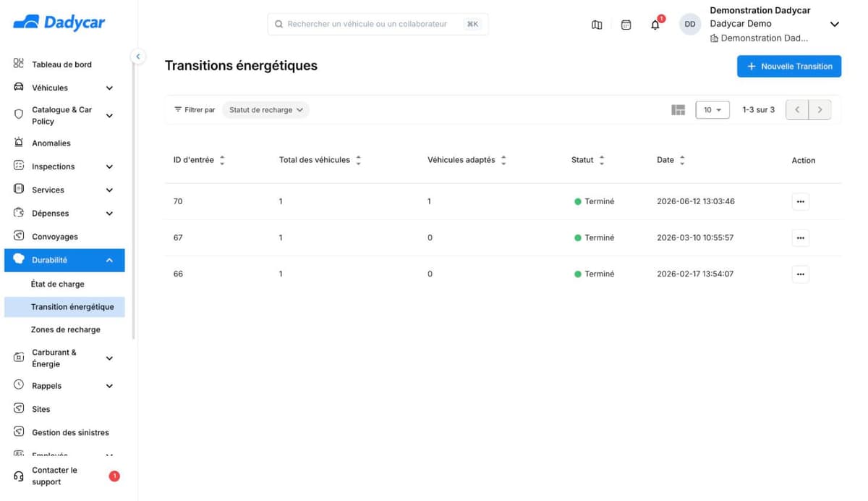Viewport: 868px width, 501px height.
Task: Expand the Rappels submenu chevron
Action: 109,386
